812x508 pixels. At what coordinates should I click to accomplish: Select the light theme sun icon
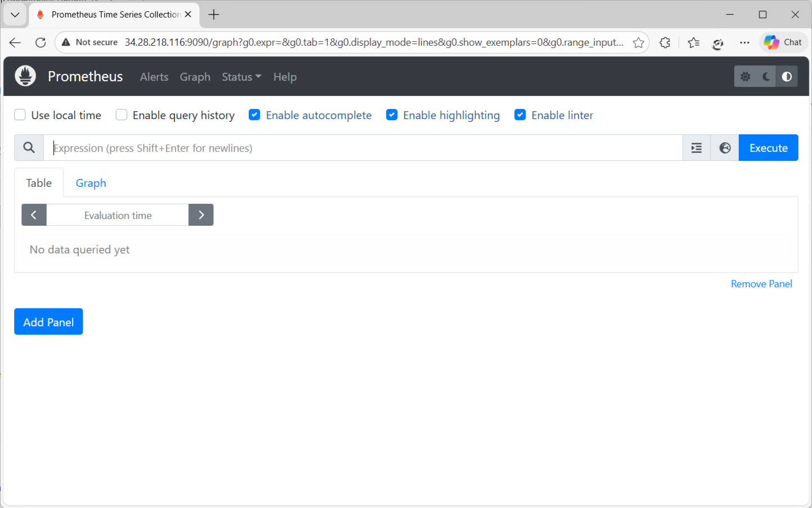[745, 76]
